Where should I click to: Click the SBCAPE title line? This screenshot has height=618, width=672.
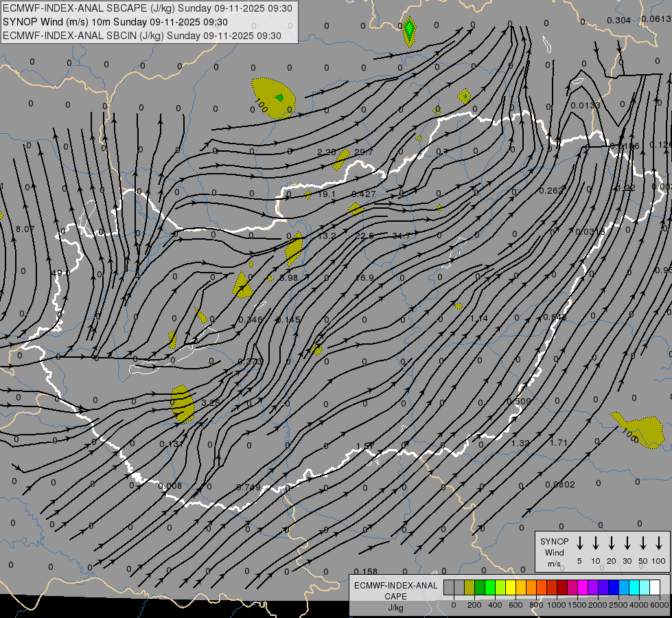click(x=148, y=8)
